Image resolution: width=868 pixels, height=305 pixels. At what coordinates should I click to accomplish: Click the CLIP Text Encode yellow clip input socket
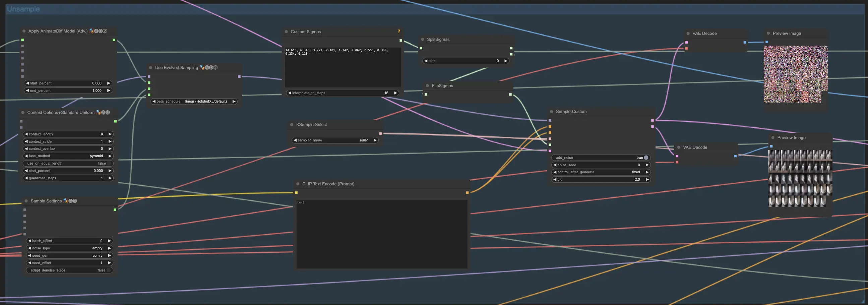pos(296,193)
